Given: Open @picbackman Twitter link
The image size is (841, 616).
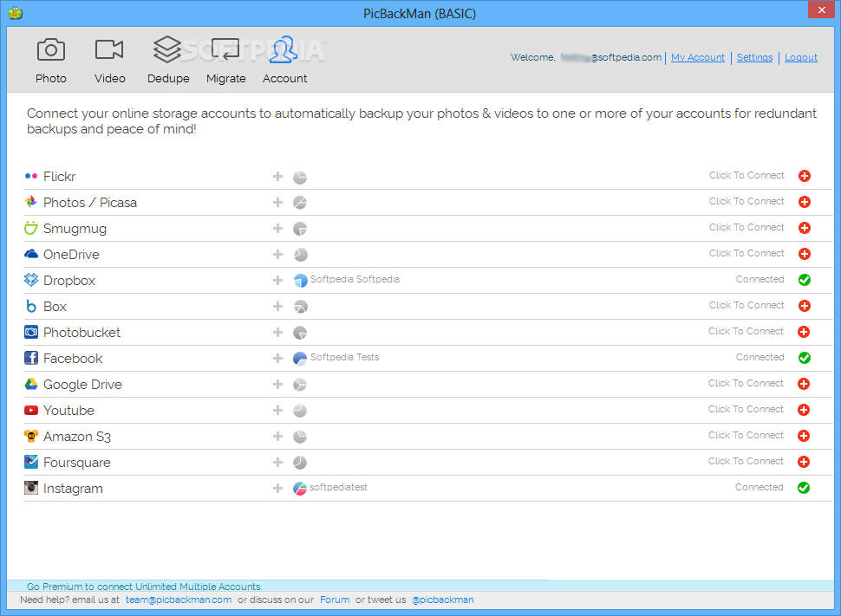Looking at the screenshot, I should (442, 600).
